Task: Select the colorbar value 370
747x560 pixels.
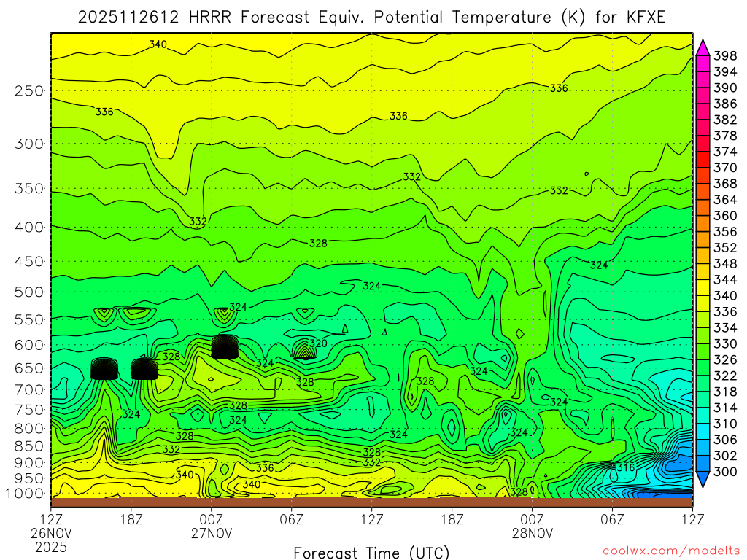Action: click(725, 168)
